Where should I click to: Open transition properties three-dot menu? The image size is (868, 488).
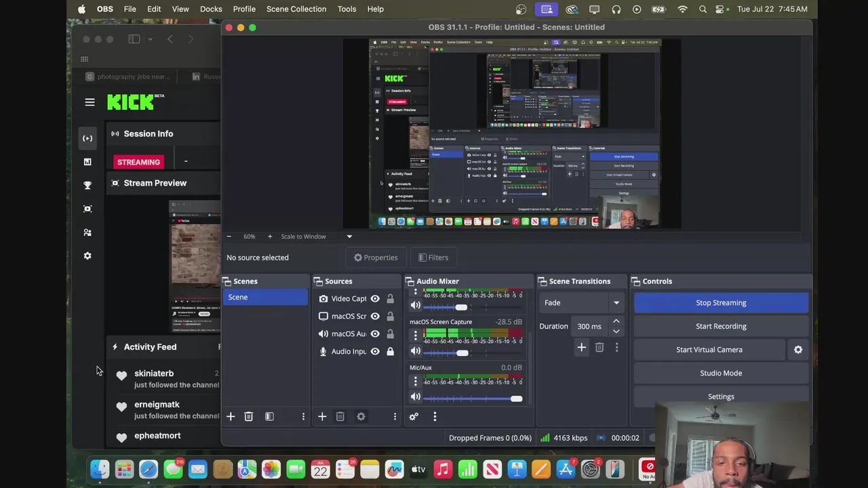(x=616, y=347)
